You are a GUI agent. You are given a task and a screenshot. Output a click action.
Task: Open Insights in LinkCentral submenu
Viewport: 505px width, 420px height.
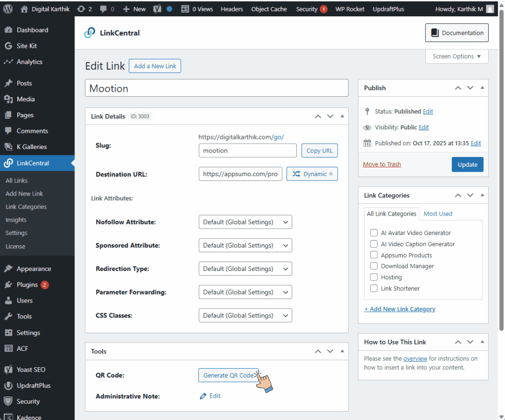coord(16,220)
